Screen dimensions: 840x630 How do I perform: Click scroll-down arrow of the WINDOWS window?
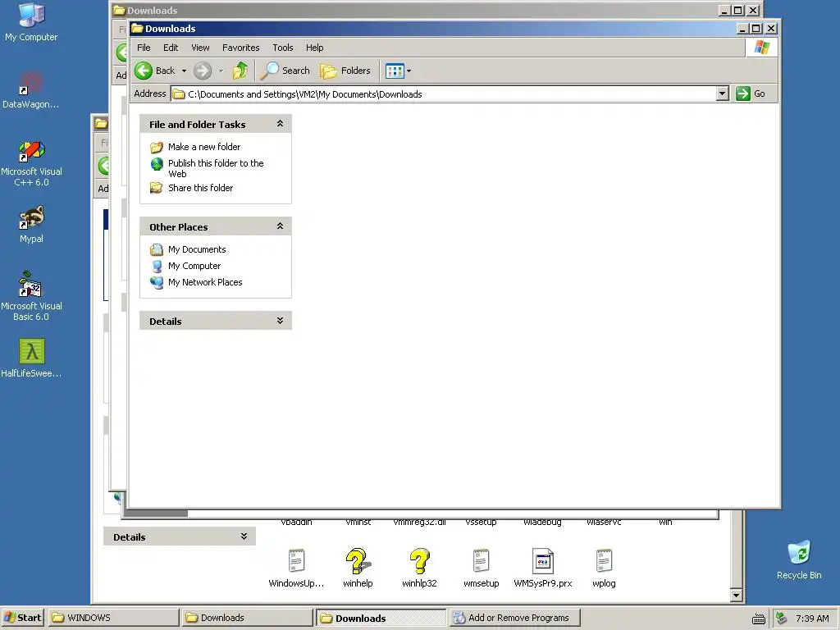(x=736, y=596)
